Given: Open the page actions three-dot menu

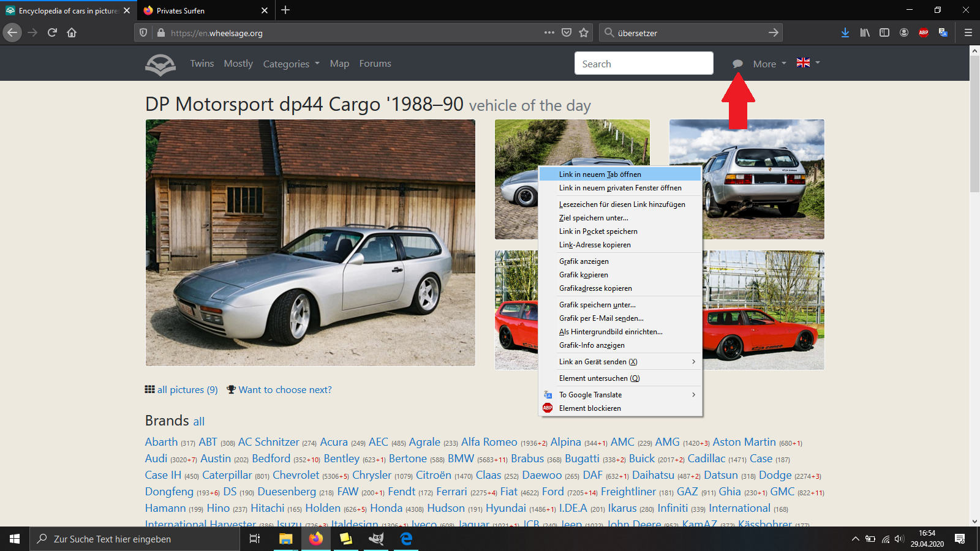Looking at the screenshot, I should pyautogui.click(x=549, y=32).
